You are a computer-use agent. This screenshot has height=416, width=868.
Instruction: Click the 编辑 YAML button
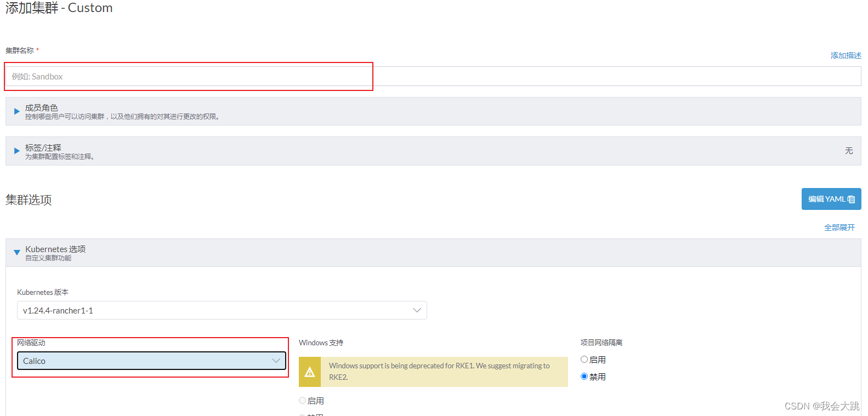coord(831,199)
